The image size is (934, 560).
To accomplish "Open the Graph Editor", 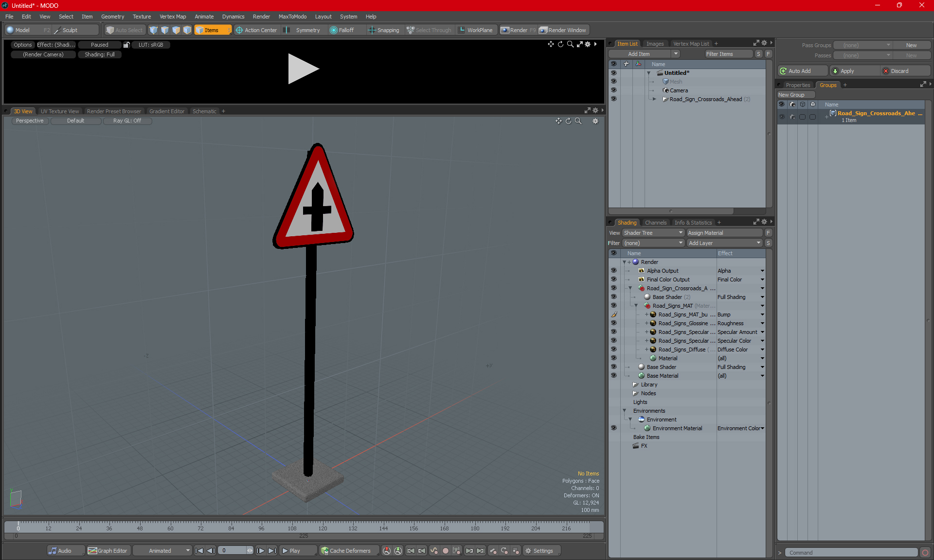I will point(108,551).
